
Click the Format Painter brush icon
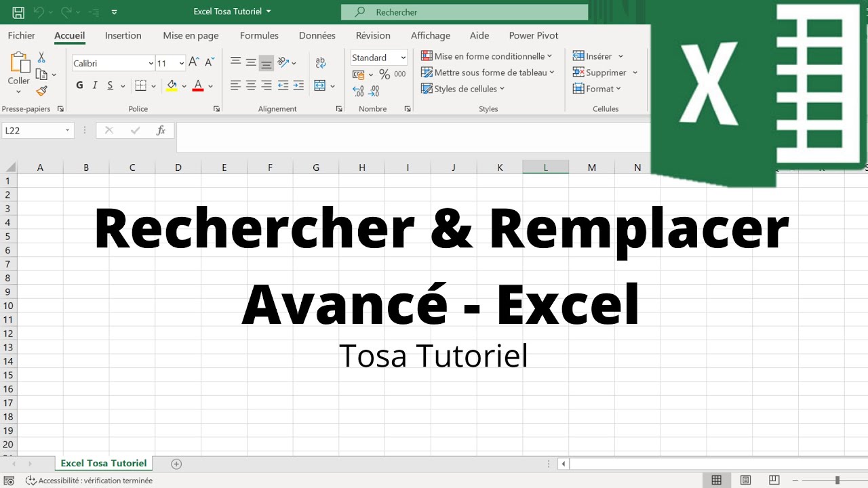coord(41,91)
